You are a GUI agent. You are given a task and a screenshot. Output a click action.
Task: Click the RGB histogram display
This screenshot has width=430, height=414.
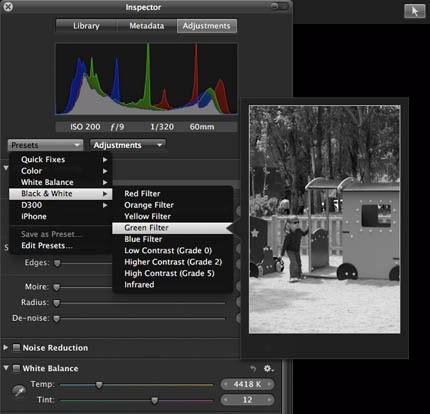(146, 79)
